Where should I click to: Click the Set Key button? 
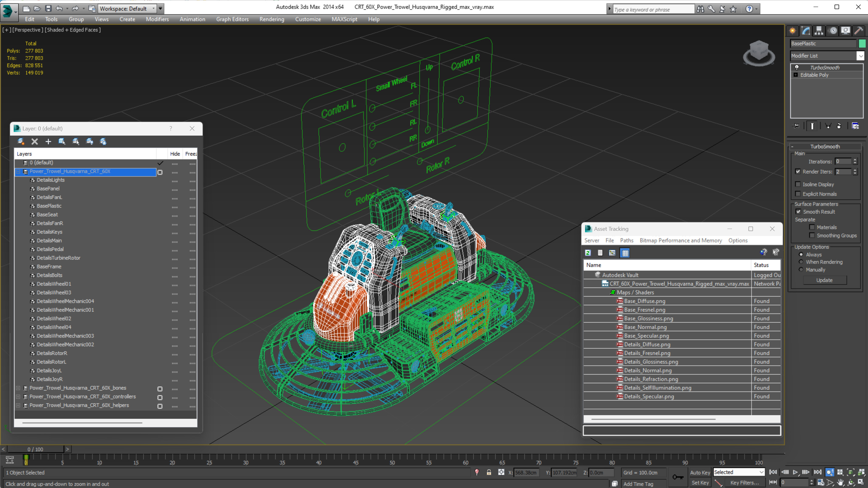pyautogui.click(x=700, y=483)
